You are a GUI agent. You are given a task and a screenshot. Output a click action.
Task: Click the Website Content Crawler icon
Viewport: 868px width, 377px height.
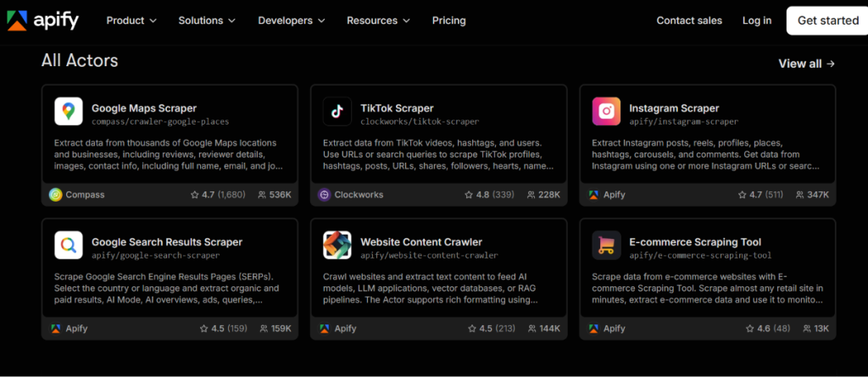(337, 245)
